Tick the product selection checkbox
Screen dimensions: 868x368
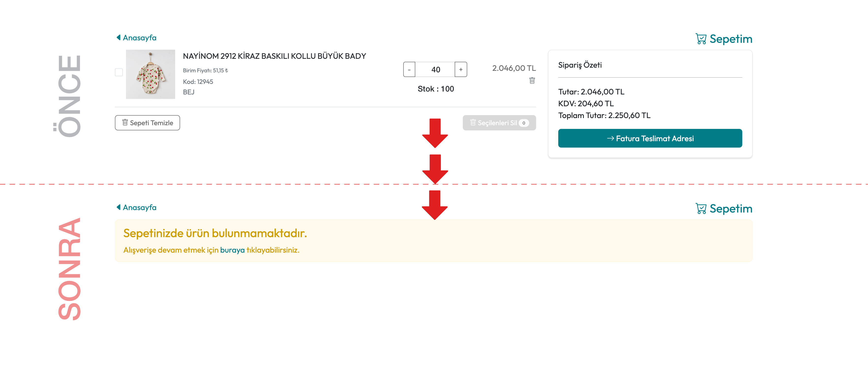tap(119, 73)
